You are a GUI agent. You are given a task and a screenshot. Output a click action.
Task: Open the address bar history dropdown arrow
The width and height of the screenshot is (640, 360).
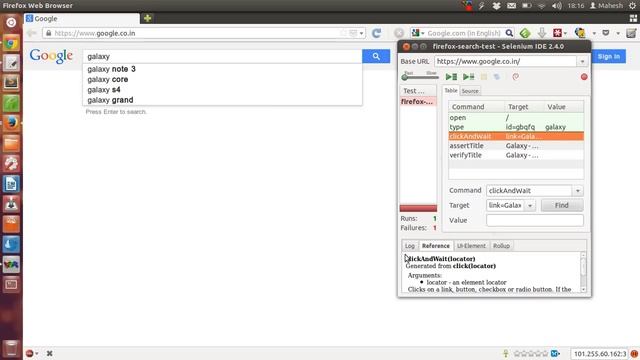(361, 33)
